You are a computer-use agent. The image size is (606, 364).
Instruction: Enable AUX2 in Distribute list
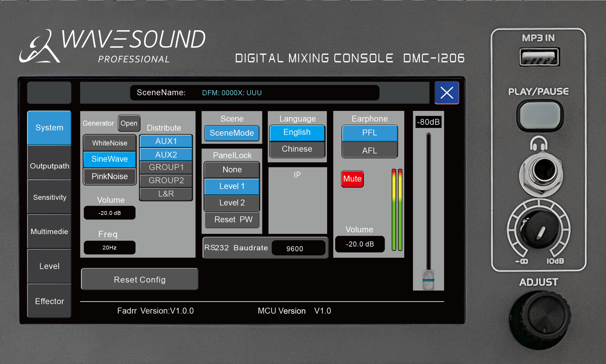tap(166, 155)
